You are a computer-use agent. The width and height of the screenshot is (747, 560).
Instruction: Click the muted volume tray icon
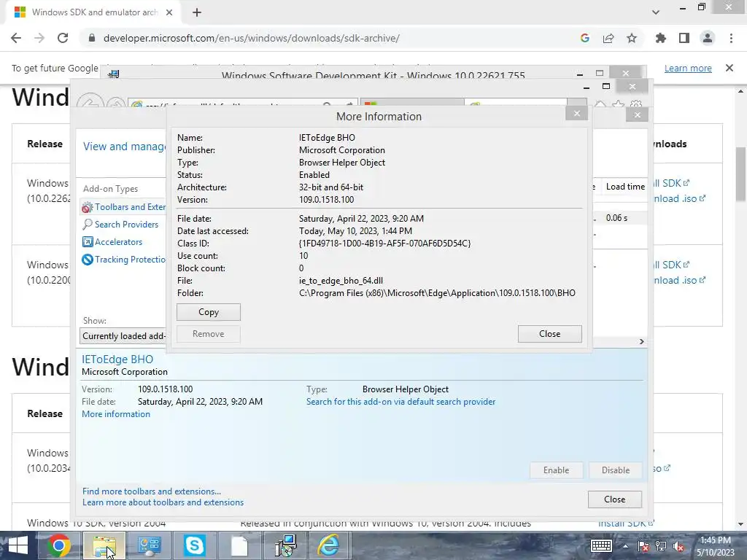coord(678,546)
